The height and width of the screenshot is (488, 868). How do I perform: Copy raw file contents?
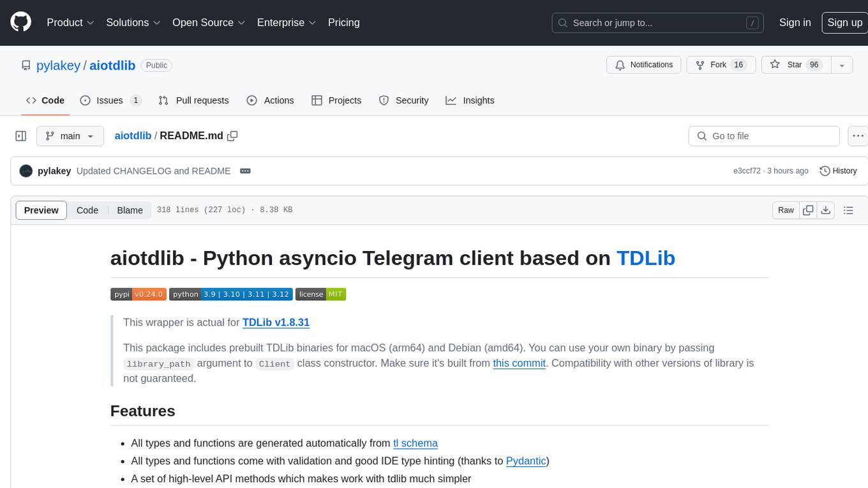point(808,210)
